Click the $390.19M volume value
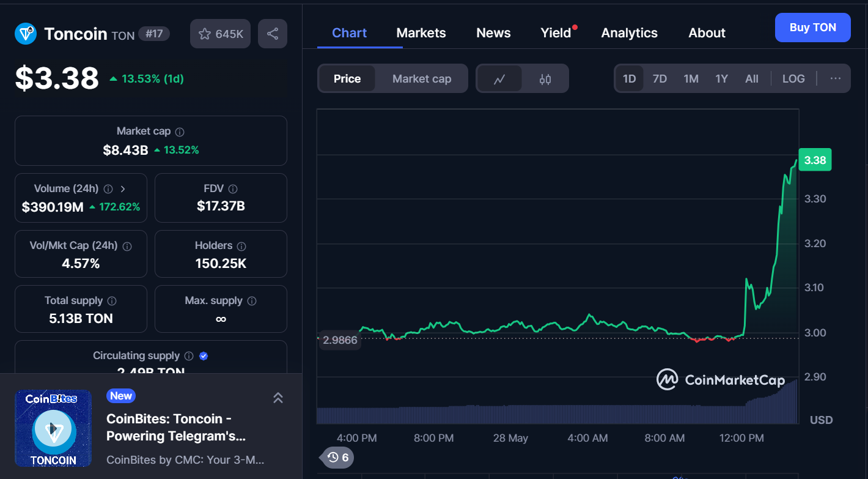Image resolution: width=868 pixels, height=479 pixels. pyautogui.click(x=53, y=207)
